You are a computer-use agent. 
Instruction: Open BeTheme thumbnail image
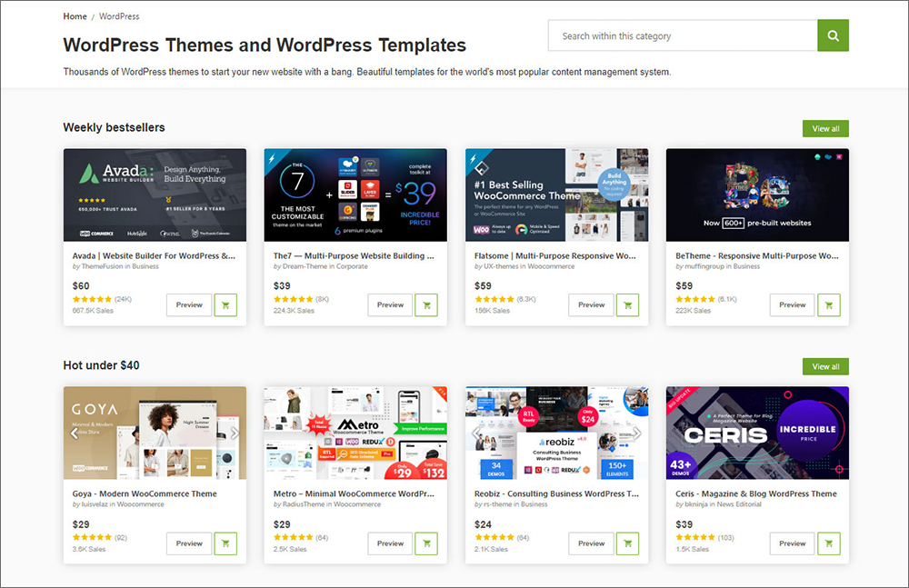[x=757, y=194]
